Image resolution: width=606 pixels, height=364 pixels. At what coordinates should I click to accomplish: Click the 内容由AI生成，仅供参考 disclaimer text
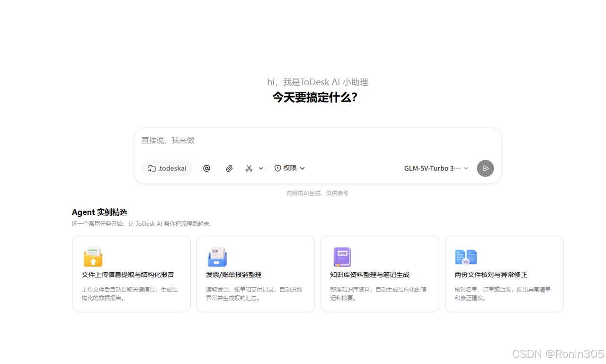[x=317, y=193]
